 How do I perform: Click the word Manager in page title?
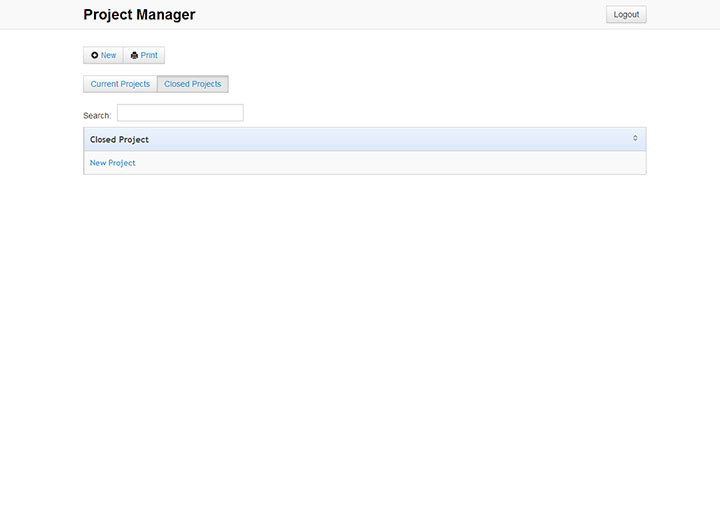[x=166, y=15]
